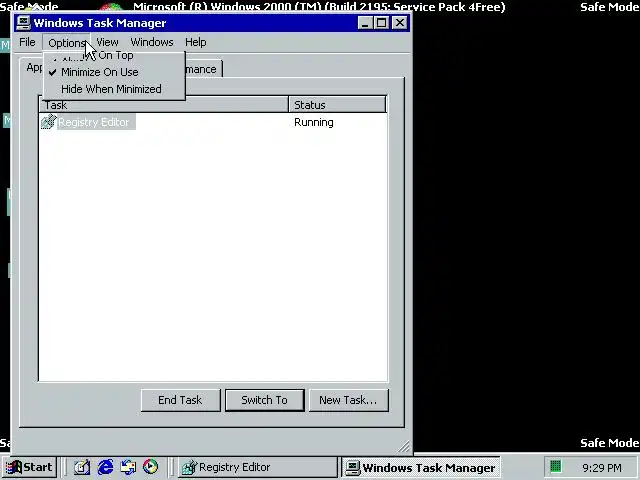Click the Switch To button

click(264, 400)
